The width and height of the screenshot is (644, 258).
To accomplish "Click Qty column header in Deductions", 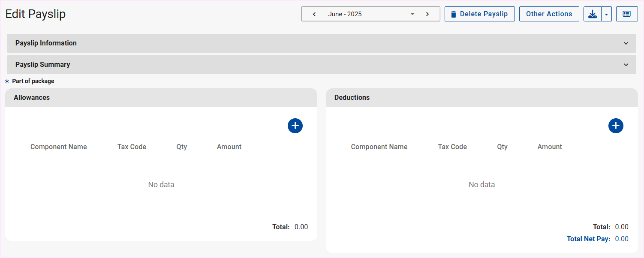I will (502, 147).
